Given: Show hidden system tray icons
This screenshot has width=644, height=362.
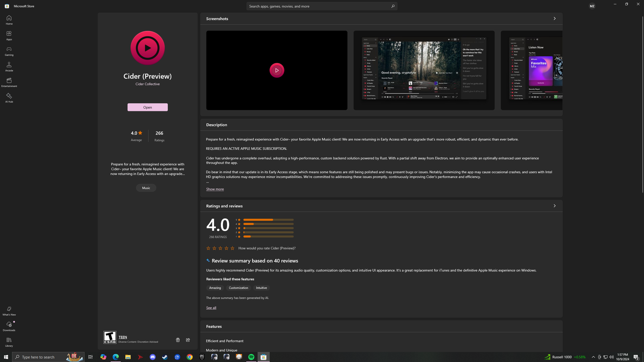Looking at the screenshot, I should (593, 357).
